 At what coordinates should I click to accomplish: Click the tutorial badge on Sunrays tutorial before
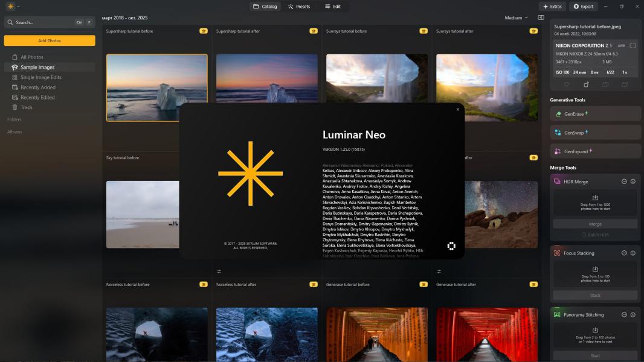423,31
